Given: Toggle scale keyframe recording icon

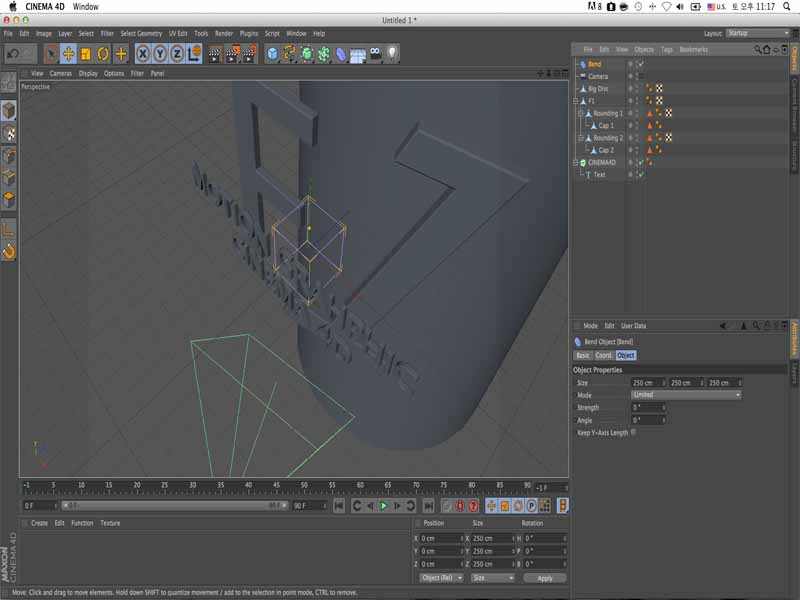Looking at the screenshot, I should coord(505,506).
